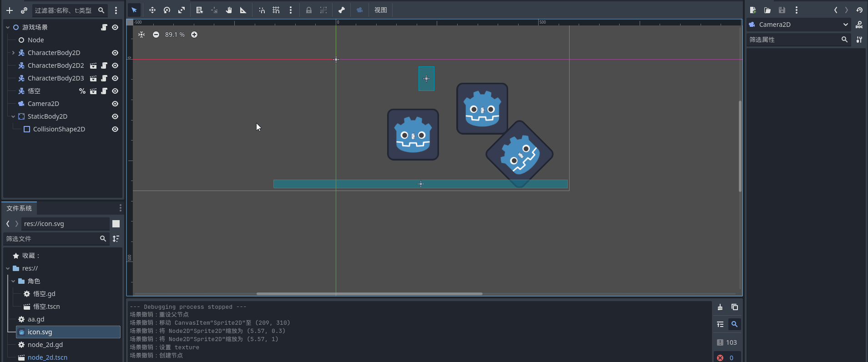
Task: Click the add new node plus icon
Action: click(x=10, y=10)
